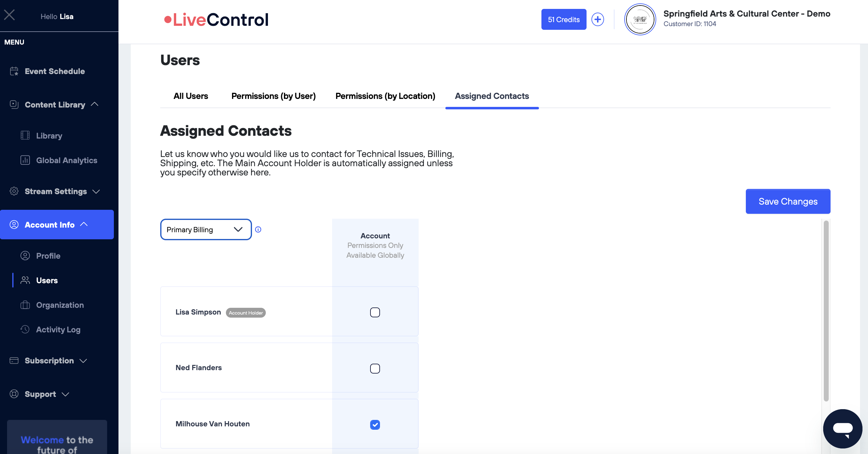Viewport: 868px width, 454px height.
Task: Click the Activity Log clock icon
Action: coord(25,330)
